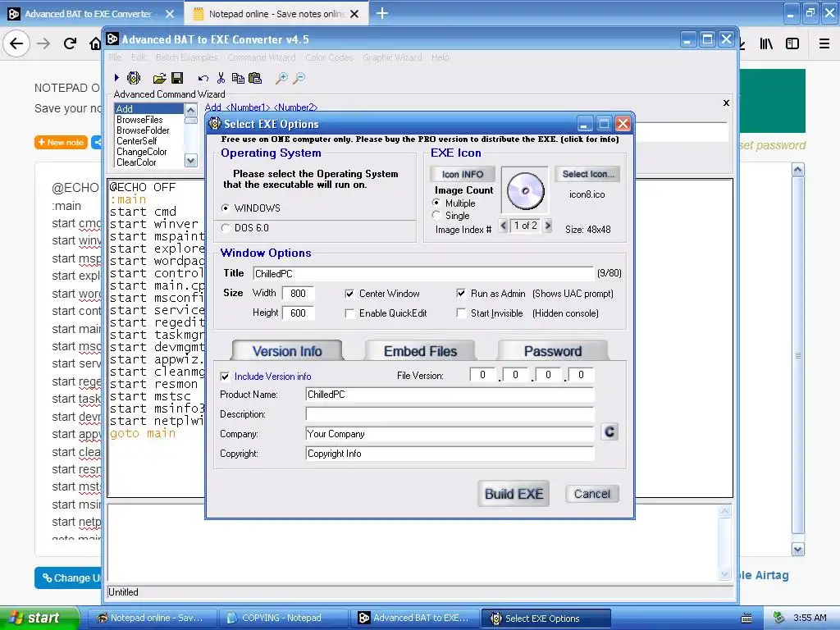
Task: Click the Save floppy disk icon
Action: [177, 78]
